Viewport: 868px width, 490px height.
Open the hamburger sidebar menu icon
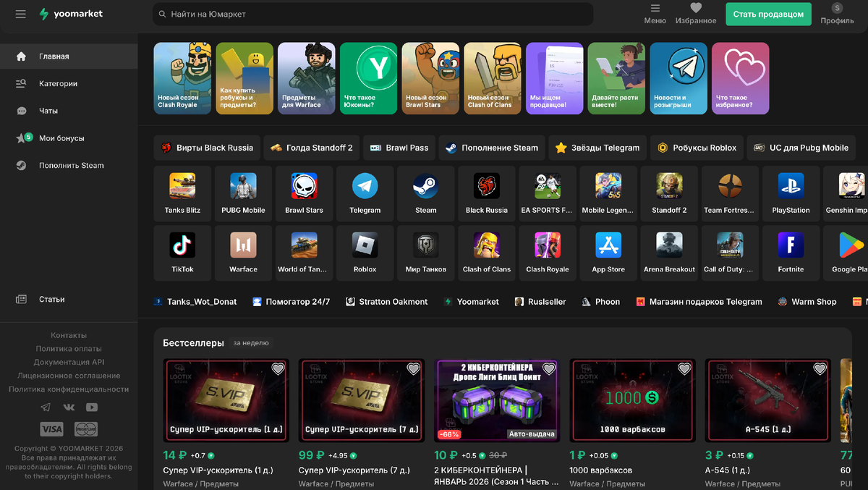(20, 14)
